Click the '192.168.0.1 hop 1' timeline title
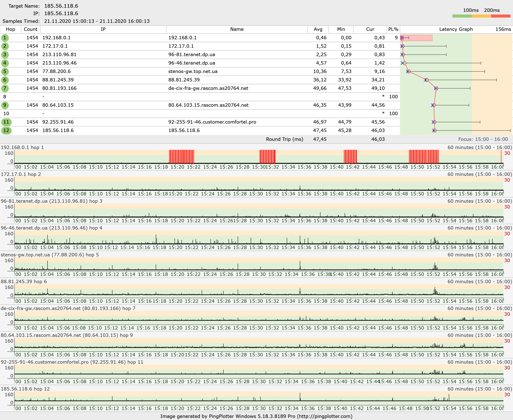This screenshot has height=420, width=513. pos(22,148)
